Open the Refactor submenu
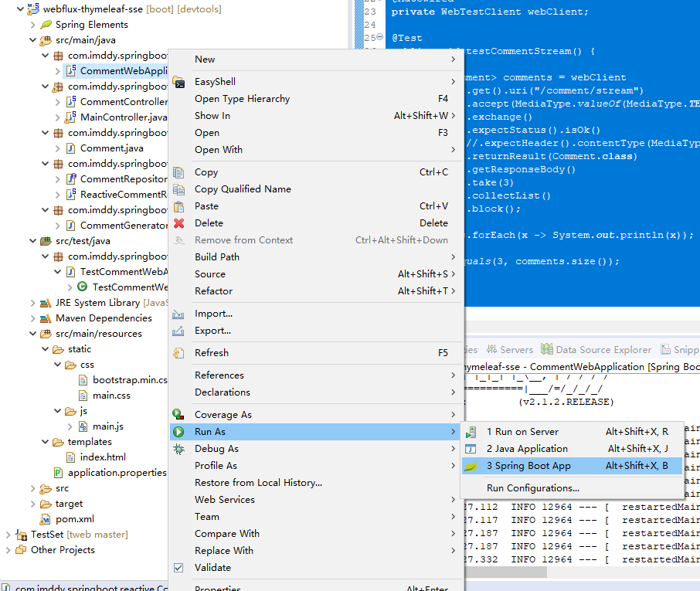Viewport: 700px width, 591px height. pyautogui.click(x=316, y=291)
